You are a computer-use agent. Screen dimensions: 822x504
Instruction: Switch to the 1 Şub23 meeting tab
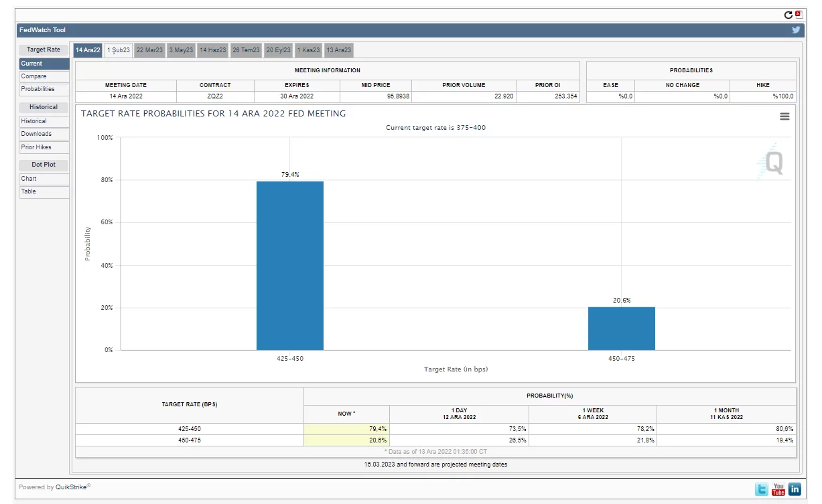119,50
